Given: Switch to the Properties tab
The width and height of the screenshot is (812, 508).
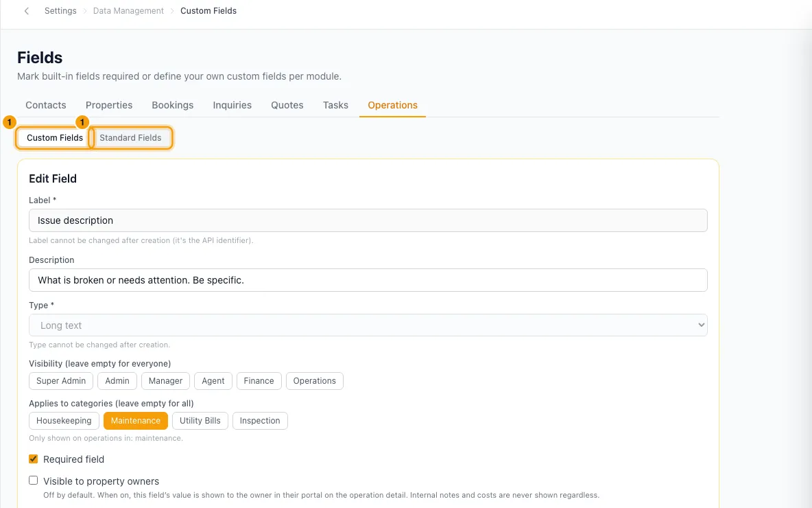Looking at the screenshot, I should click(109, 105).
